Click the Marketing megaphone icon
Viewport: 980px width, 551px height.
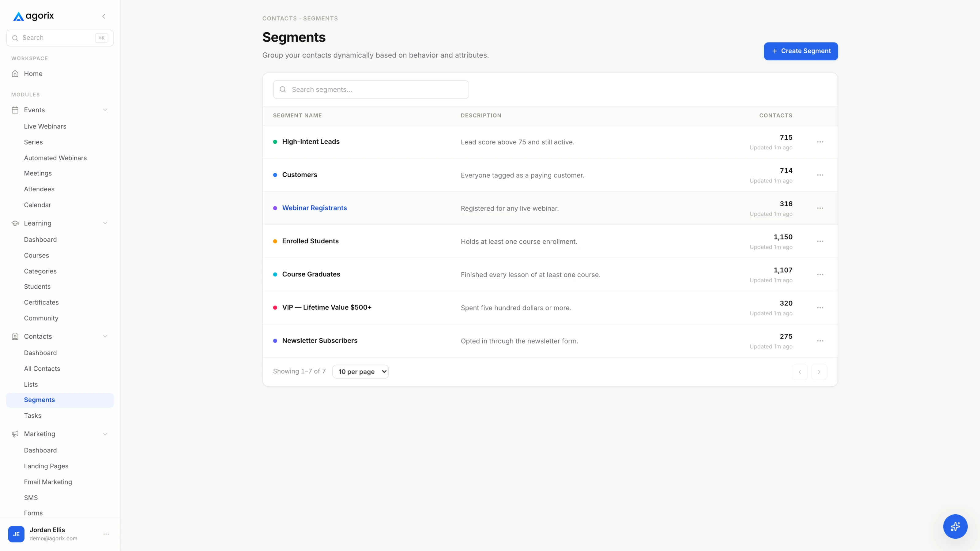click(x=15, y=434)
